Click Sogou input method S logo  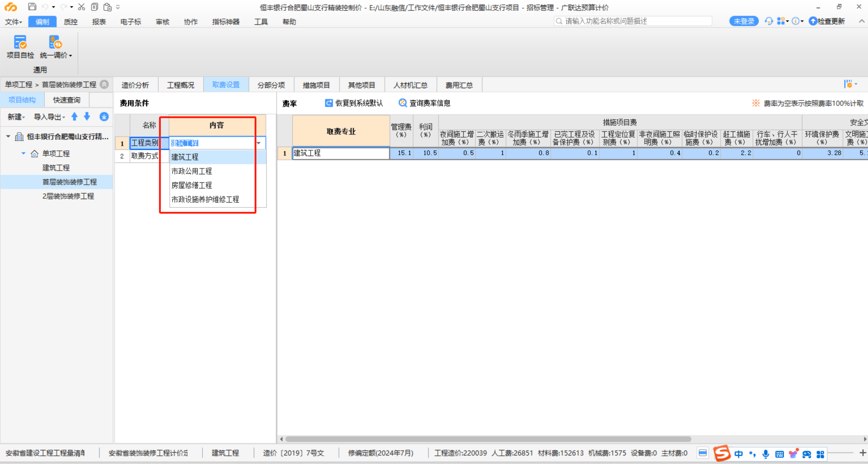click(722, 453)
